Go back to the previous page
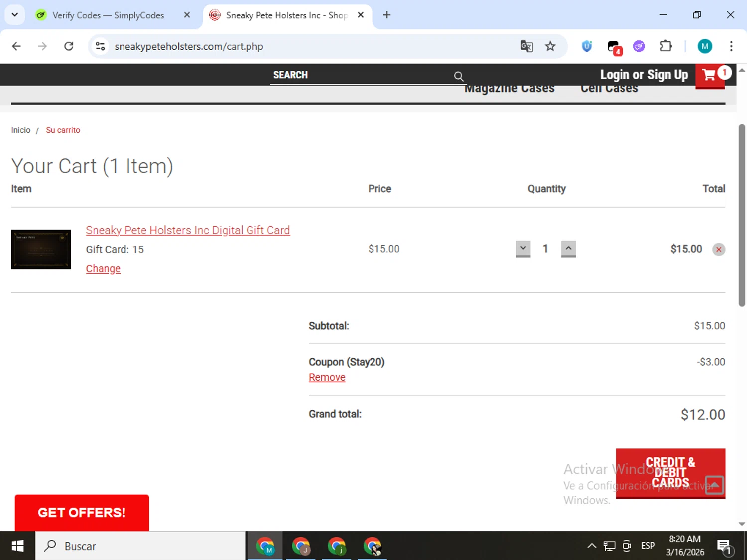The height and width of the screenshot is (560, 747). pyautogui.click(x=16, y=46)
